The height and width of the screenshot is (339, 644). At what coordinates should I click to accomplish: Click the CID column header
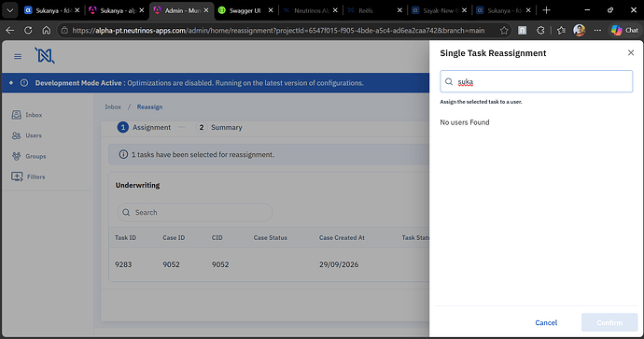[x=217, y=237]
